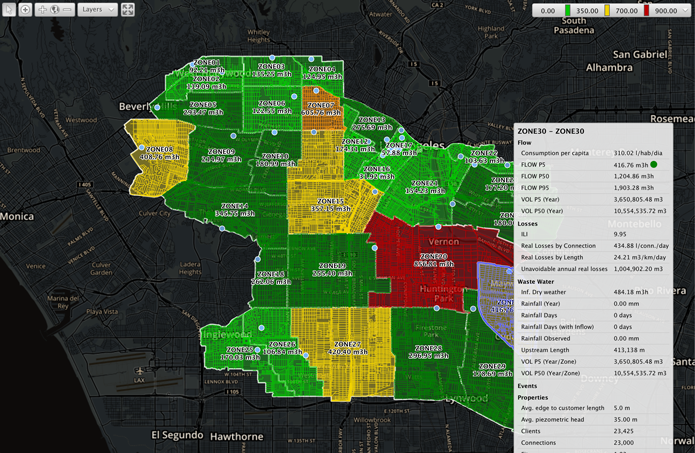This screenshot has width=695, height=453.
Task: Click the circled plus zoom-to tool
Action: 26,9
